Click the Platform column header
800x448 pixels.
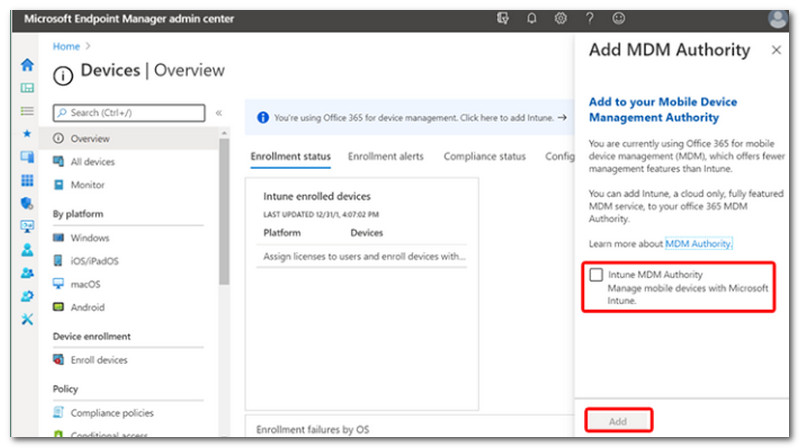(282, 233)
